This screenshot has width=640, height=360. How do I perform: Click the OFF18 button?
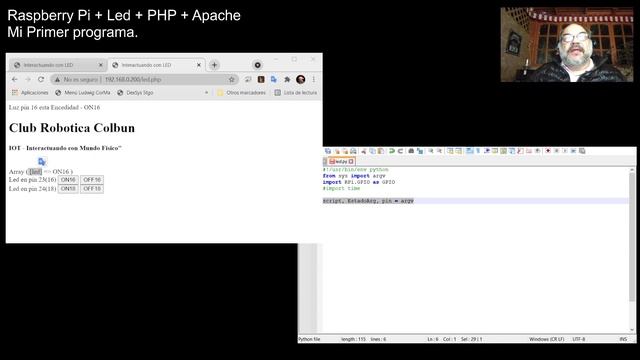pos(92,189)
